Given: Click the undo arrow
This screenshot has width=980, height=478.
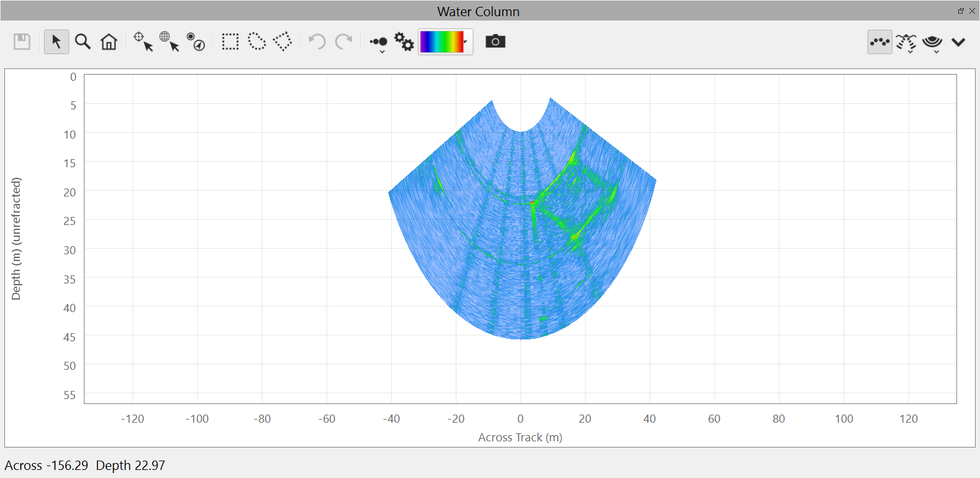Looking at the screenshot, I should pos(317,42).
